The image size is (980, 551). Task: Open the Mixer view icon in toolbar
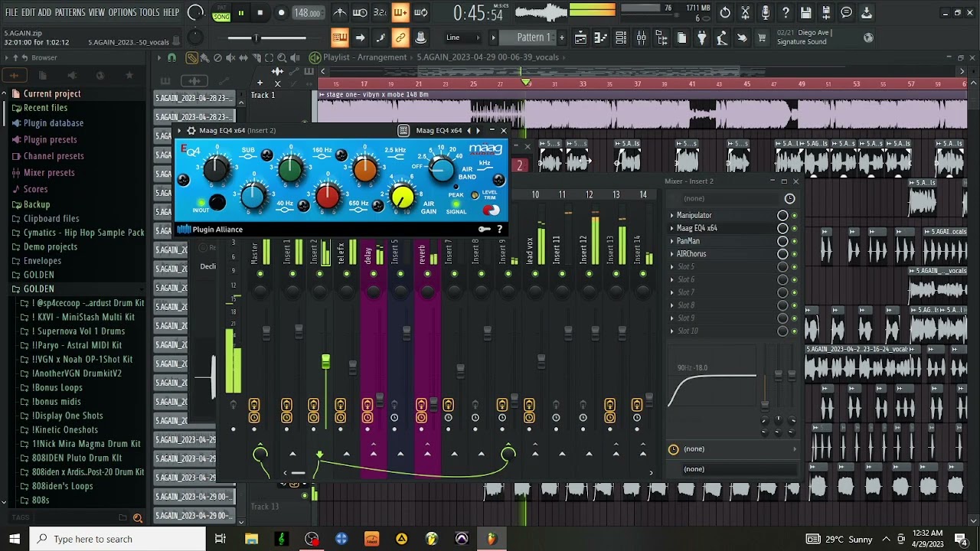(641, 37)
